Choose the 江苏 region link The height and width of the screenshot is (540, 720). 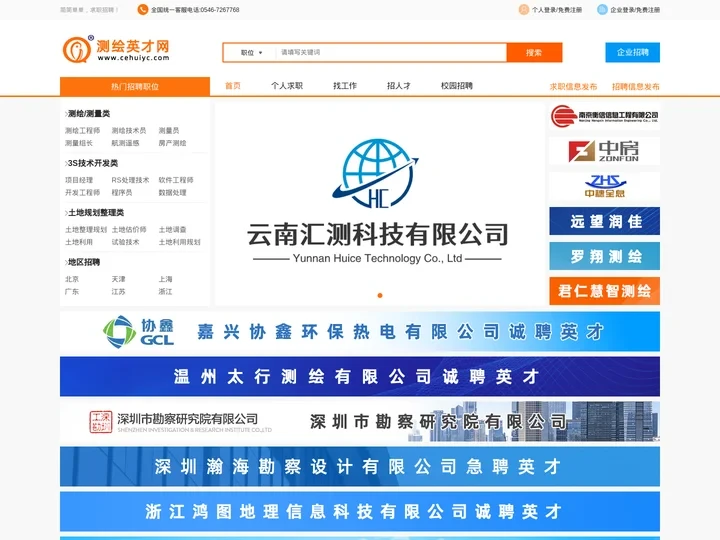[118, 292]
